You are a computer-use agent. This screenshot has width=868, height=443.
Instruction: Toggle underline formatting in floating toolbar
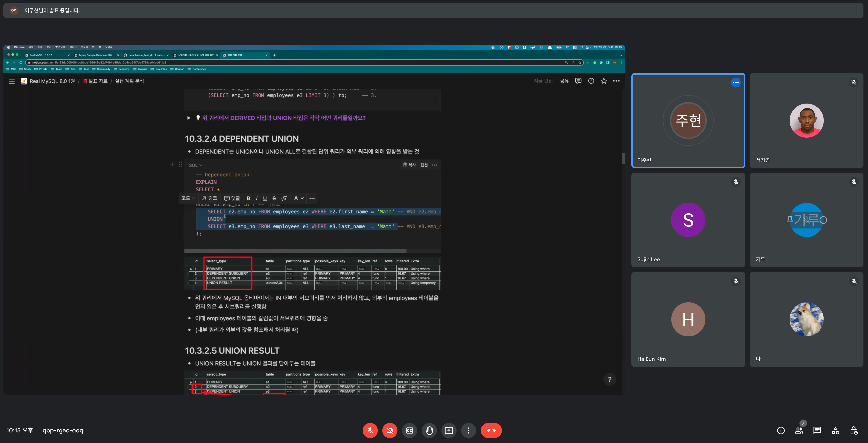pos(265,198)
